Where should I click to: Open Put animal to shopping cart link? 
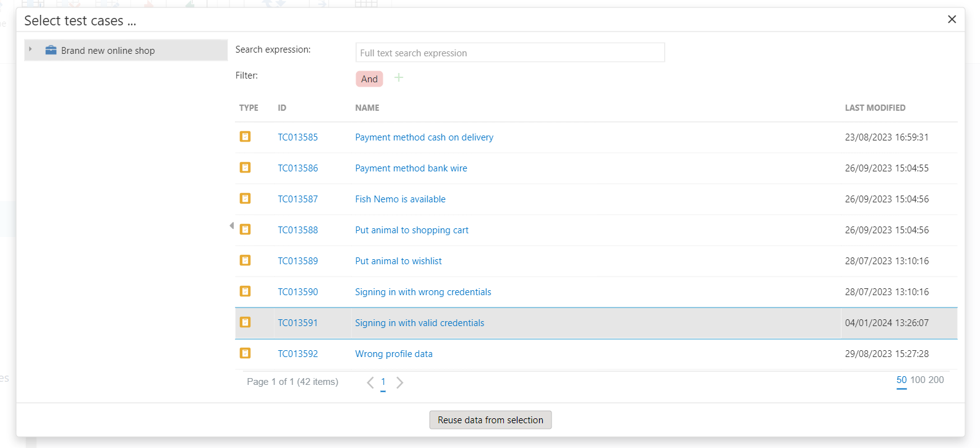coord(412,230)
